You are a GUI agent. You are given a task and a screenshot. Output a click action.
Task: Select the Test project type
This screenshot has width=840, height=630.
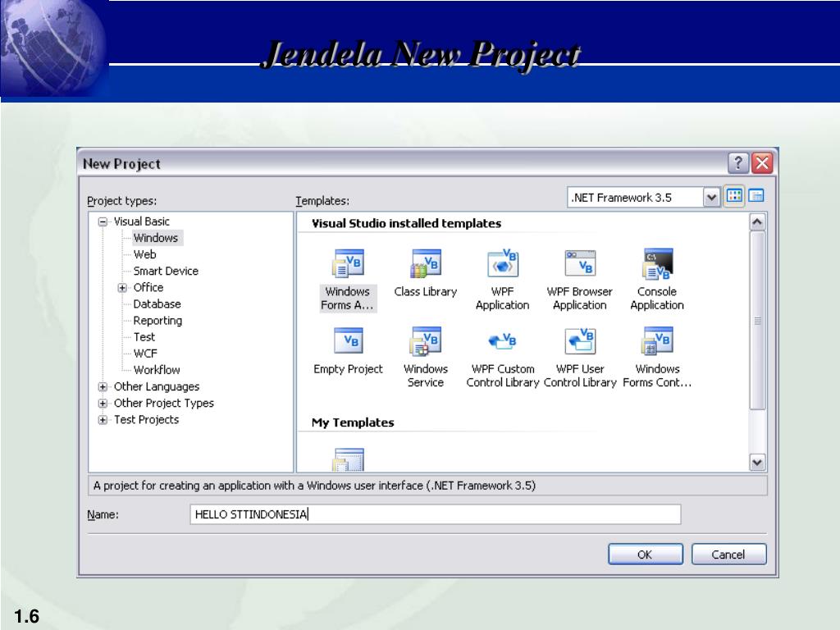(144, 337)
